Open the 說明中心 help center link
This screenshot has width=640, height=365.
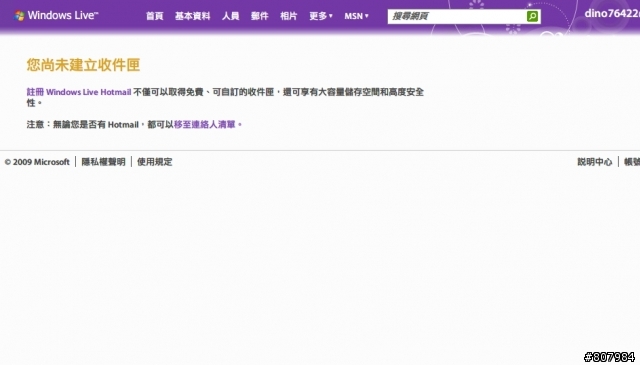click(x=595, y=162)
